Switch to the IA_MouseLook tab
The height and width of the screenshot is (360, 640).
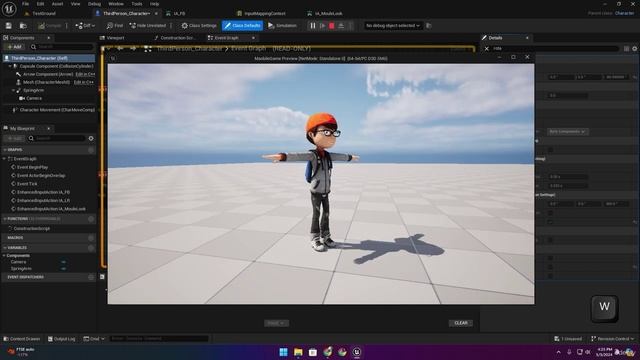tap(329, 13)
